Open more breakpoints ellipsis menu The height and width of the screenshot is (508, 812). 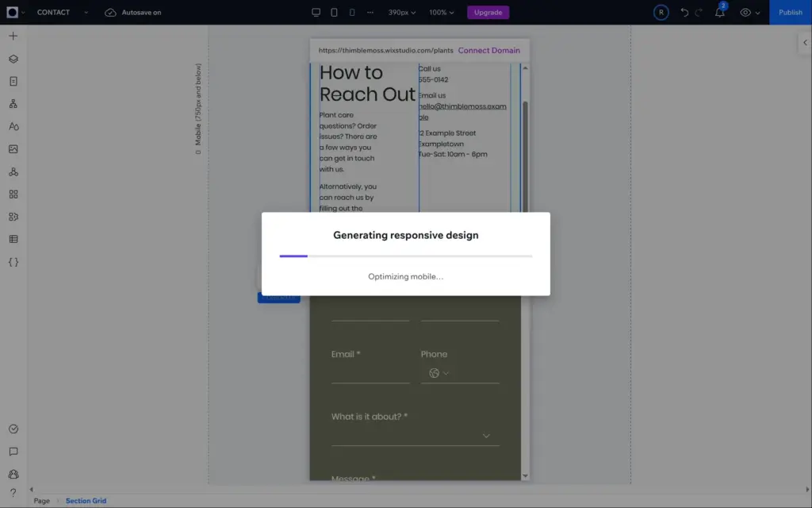[x=370, y=13]
